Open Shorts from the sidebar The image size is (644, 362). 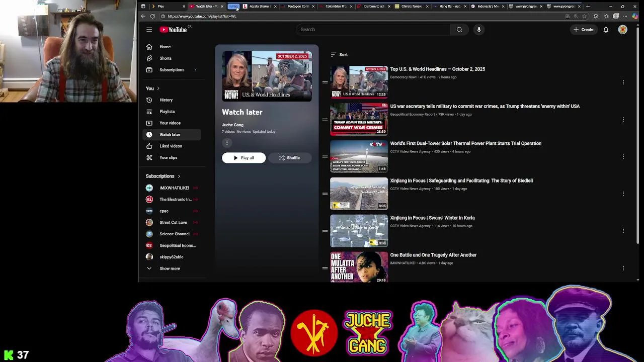pos(171,58)
